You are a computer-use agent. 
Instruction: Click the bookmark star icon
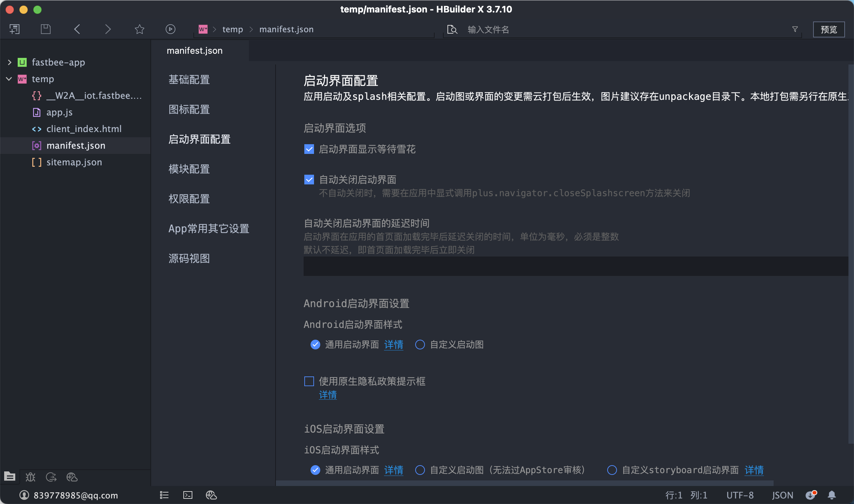139,29
